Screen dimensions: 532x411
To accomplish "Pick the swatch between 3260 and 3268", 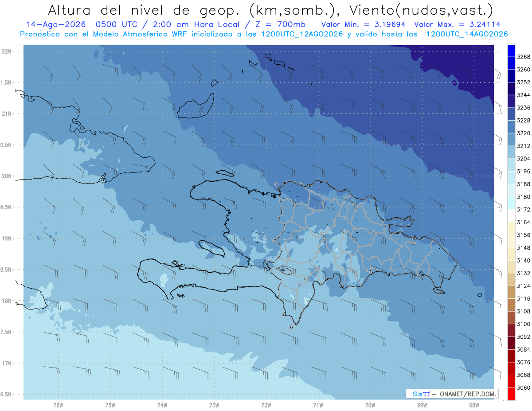I will [x=511, y=63].
